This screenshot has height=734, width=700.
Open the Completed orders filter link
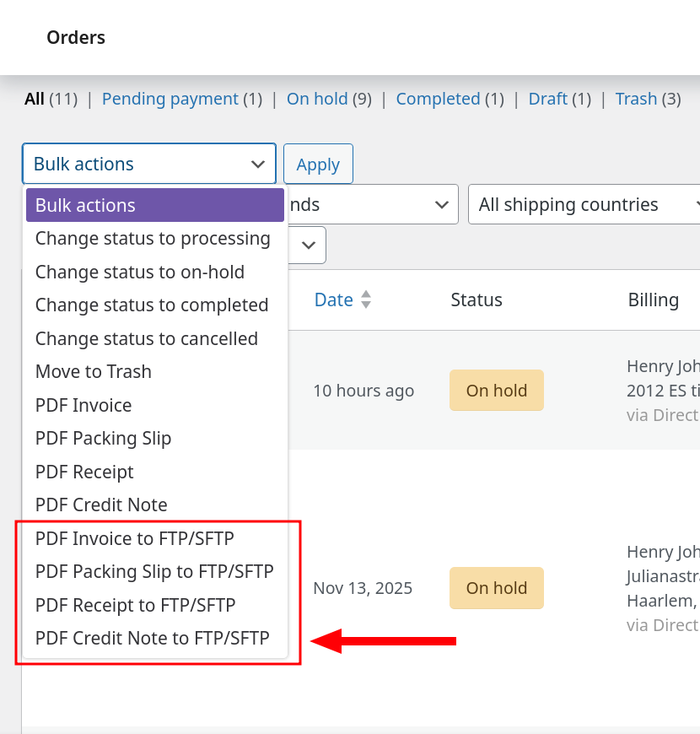click(438, 99)
